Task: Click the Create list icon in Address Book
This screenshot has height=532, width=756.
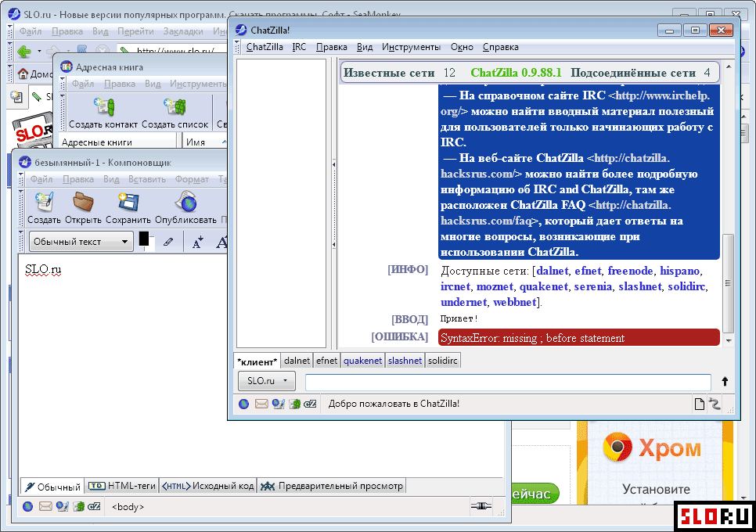Action: click(175, 106)
